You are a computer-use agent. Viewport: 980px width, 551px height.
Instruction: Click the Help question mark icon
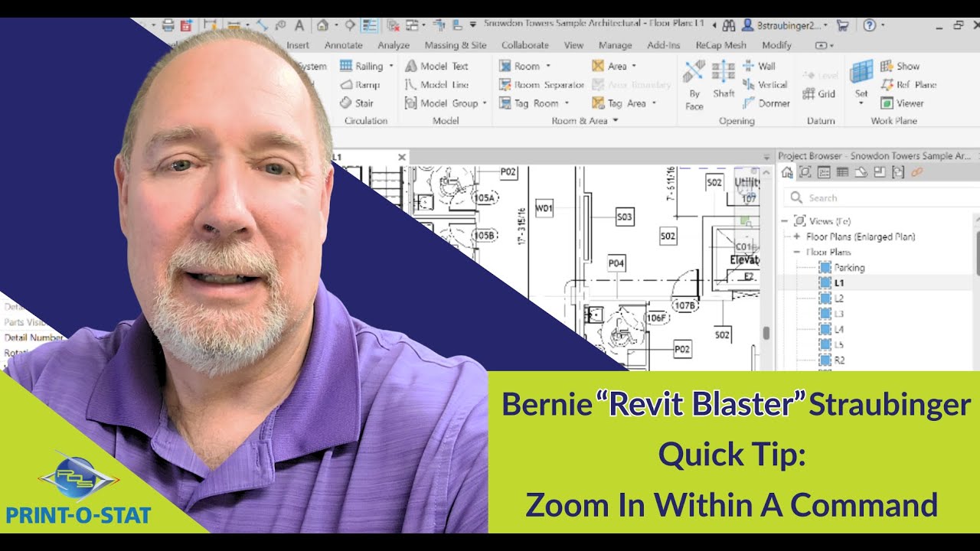pos(869,25)
